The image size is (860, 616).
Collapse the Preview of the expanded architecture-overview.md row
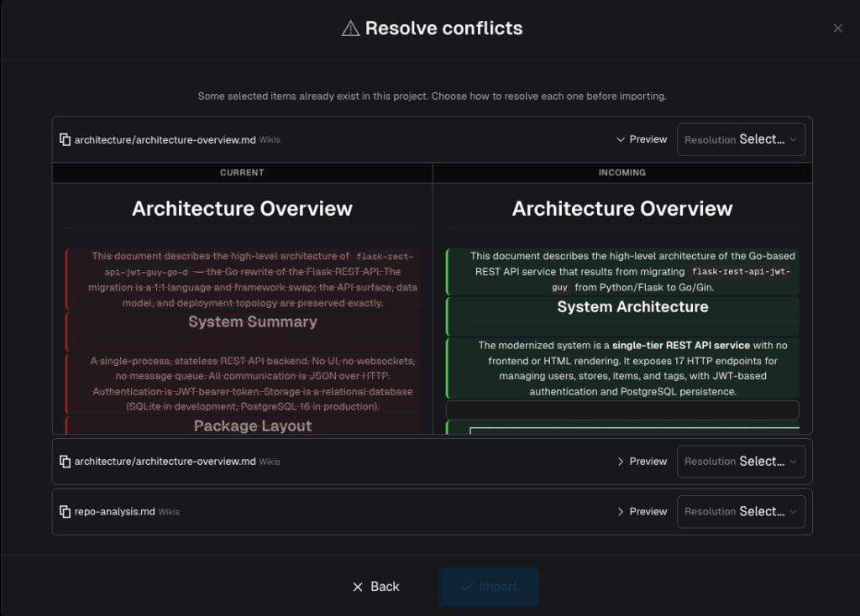[641, 139]
